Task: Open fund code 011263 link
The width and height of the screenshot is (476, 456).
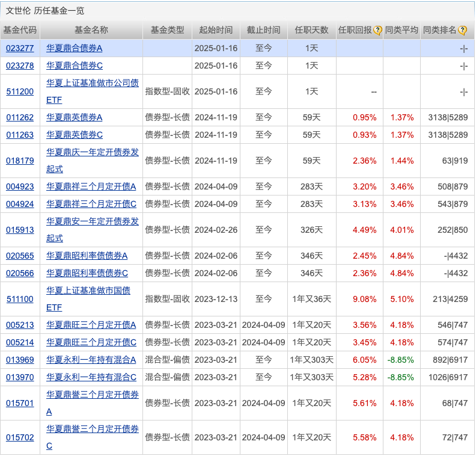Action: 20,135
